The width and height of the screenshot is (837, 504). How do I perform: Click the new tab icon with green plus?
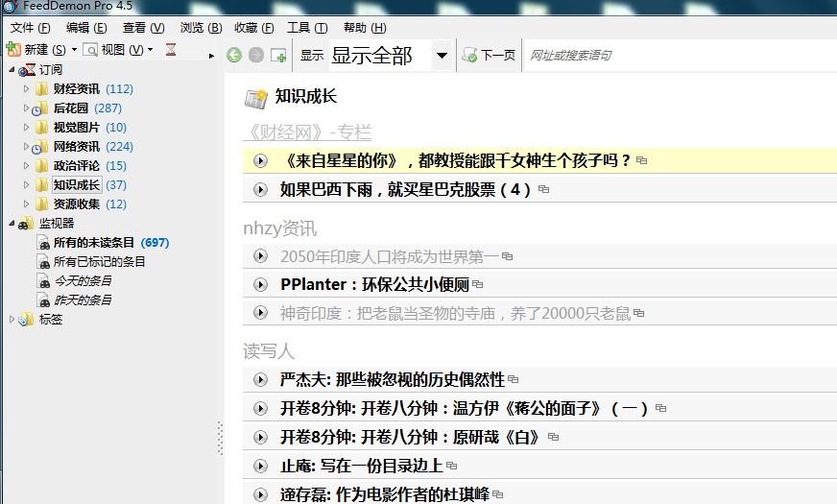[x=278, y=55]
